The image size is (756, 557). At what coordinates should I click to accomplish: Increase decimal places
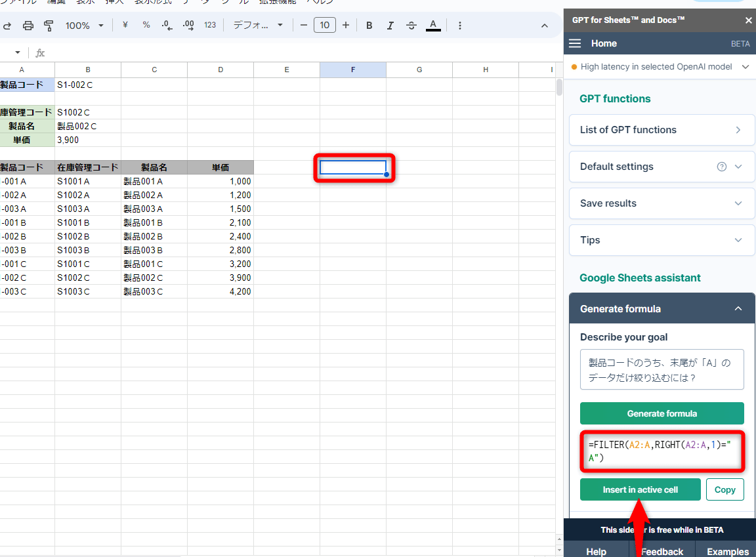coord(188,26)
